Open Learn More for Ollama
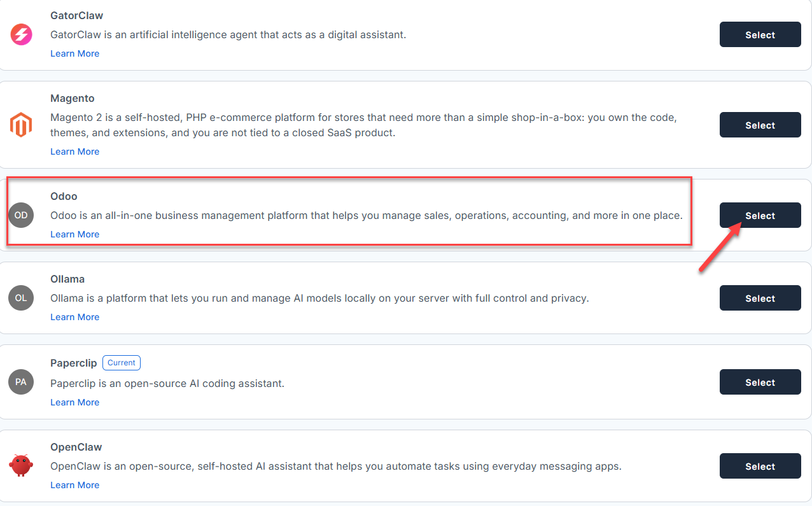 [x=74, y=317]
